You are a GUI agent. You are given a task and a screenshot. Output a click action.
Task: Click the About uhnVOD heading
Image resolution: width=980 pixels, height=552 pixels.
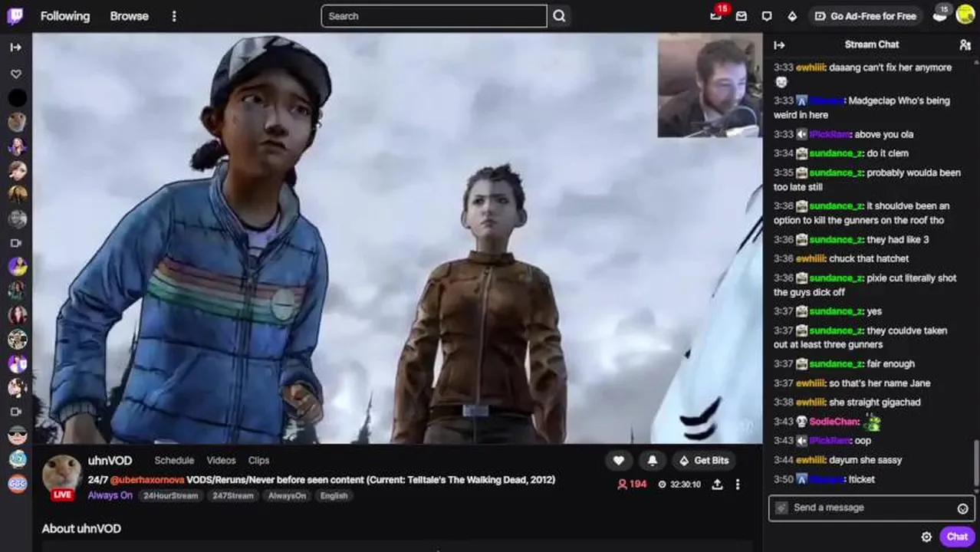(x=81, y=529)
